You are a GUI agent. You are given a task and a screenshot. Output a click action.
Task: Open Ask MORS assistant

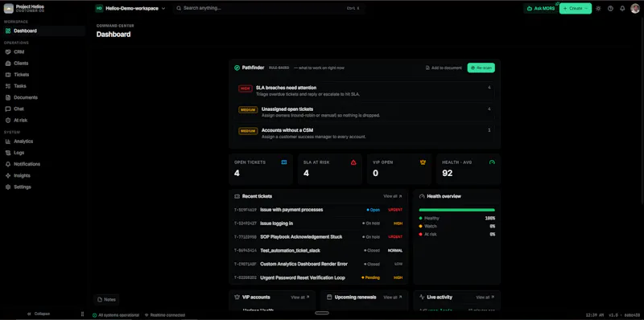click(540, 8)
